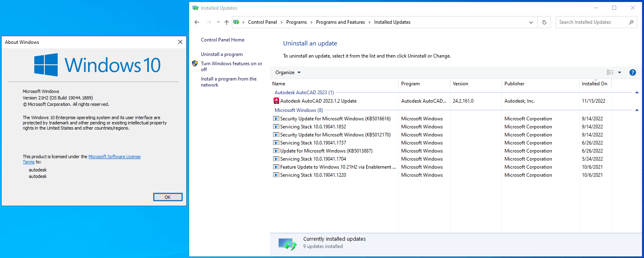Click OK in About Windows dialog
Screen dimensions: 644x258
coord(168,197)
